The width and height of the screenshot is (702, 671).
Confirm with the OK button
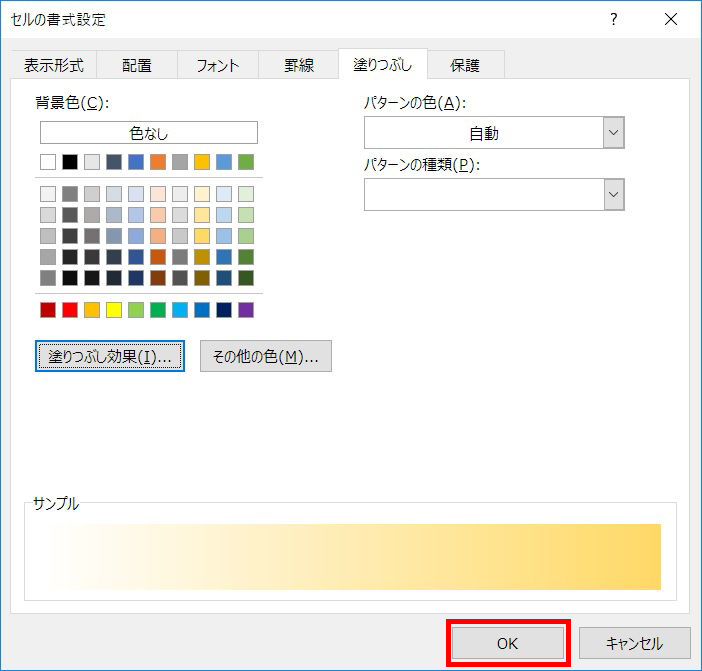click(508, 643)
